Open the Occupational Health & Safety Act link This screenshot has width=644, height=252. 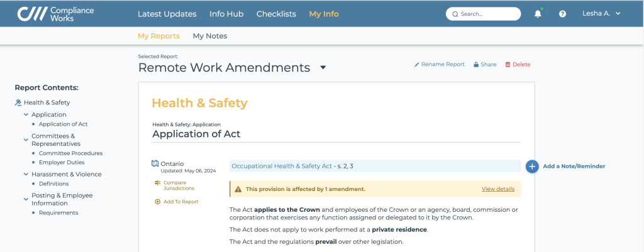(x=282, y=166)
